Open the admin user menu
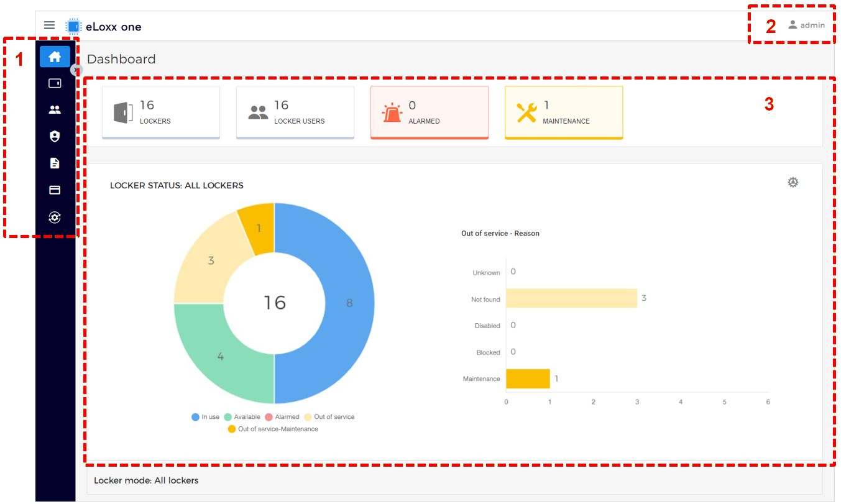Image resolution: width=841 pixels, height=504 pixels. (806, 25)
